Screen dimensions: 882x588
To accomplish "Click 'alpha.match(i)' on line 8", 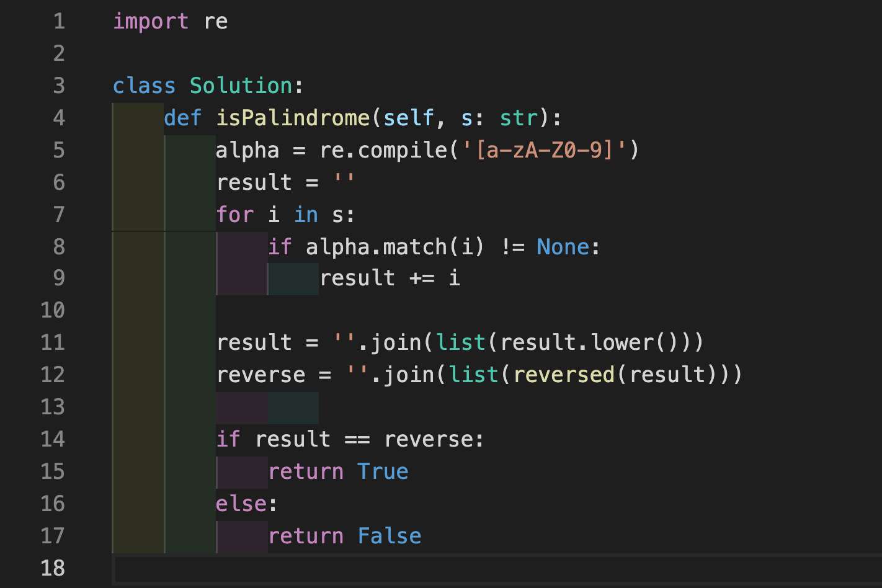I will [x=395, y=247].
